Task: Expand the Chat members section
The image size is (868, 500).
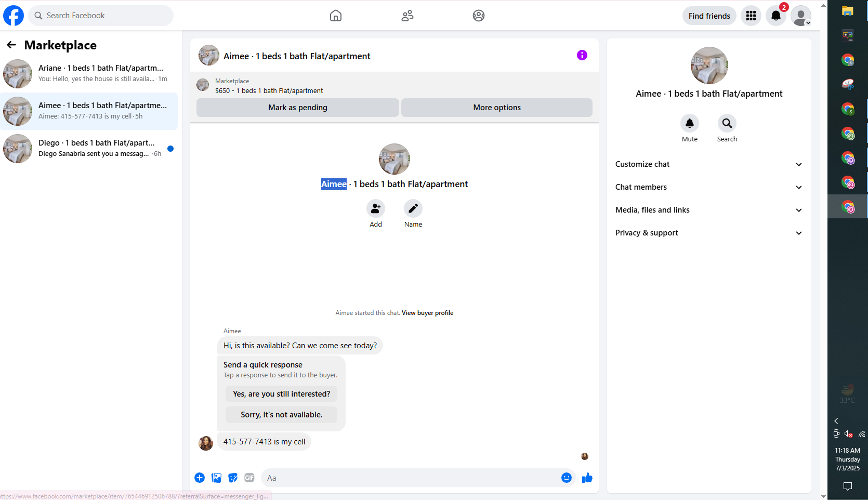Action: point(709,187)
